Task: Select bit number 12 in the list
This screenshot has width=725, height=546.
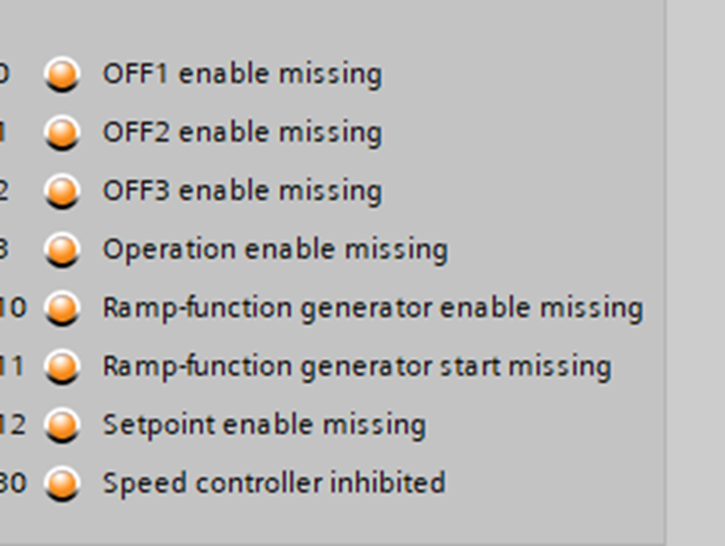Action: (12, 425)
